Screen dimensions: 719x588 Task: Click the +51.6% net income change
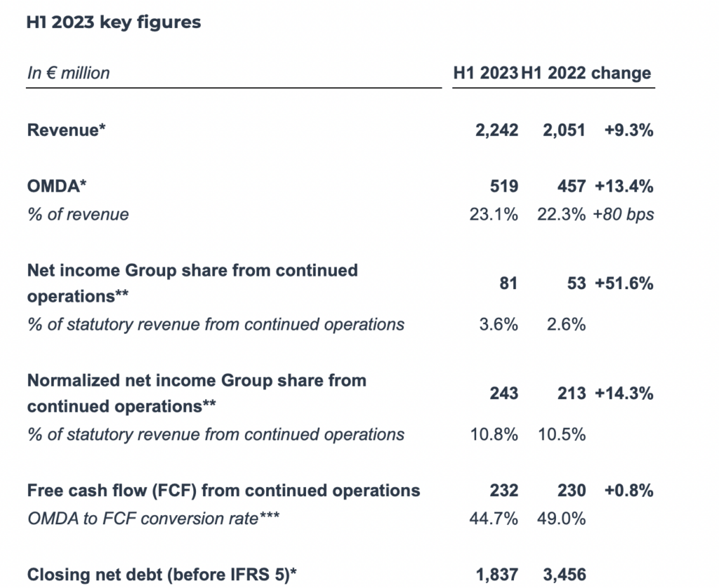tap(624, 283)
